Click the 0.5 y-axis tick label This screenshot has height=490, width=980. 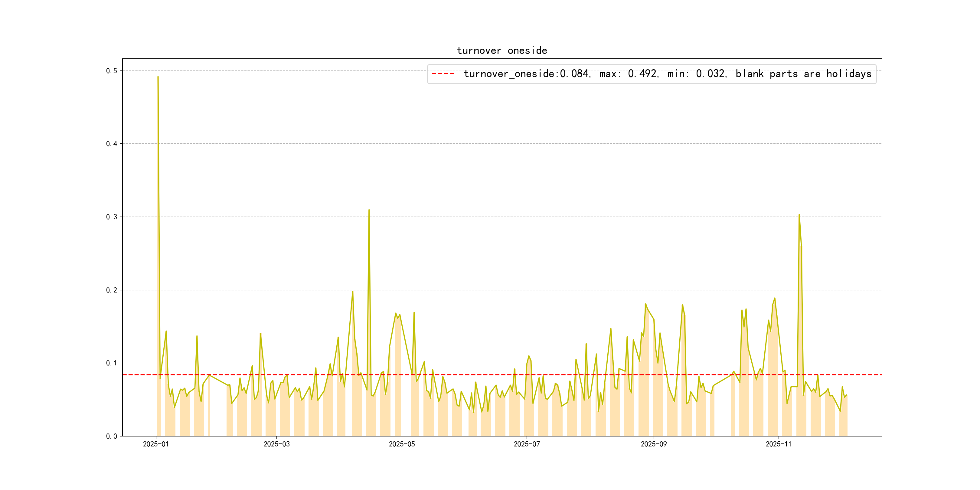tap(112, 71)
